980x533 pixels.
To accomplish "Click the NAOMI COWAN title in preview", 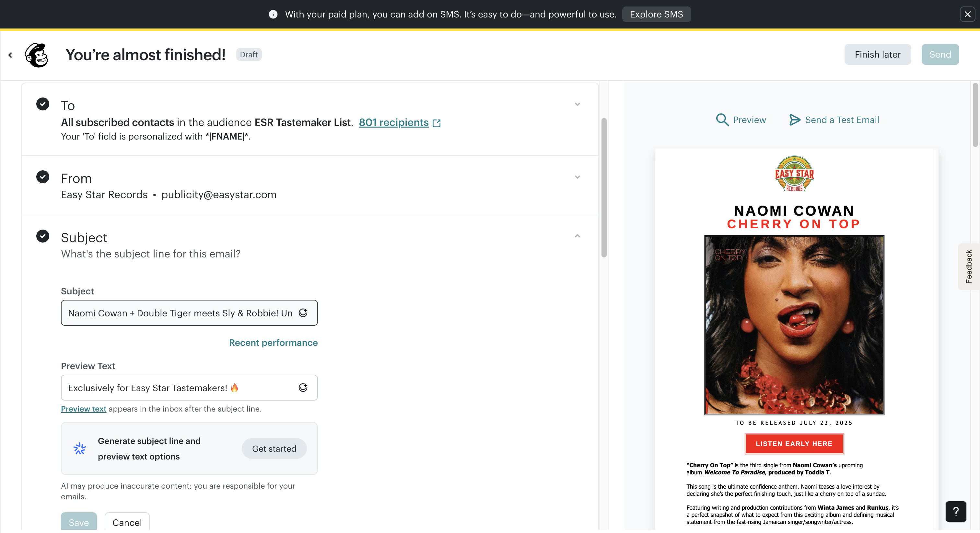I will 794,211.
